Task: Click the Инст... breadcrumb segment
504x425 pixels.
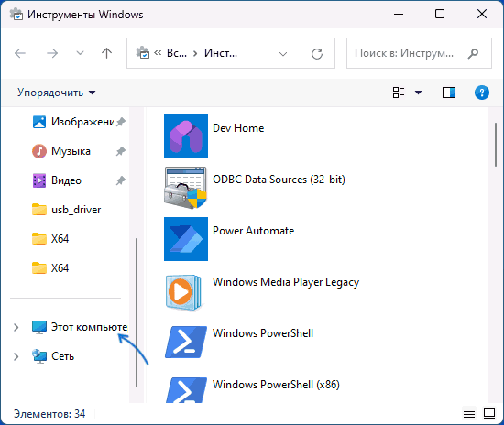Action: coord(221,53)
